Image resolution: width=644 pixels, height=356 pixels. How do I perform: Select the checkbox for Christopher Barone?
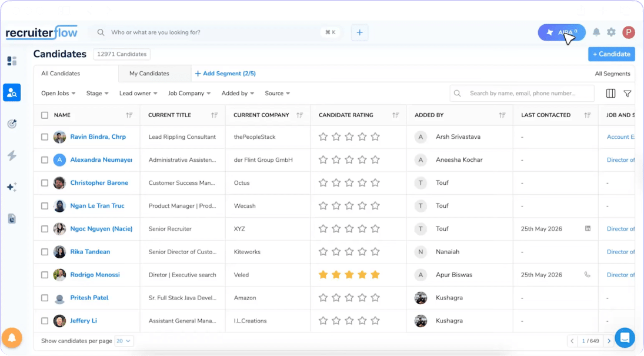[x=45, y=183]
